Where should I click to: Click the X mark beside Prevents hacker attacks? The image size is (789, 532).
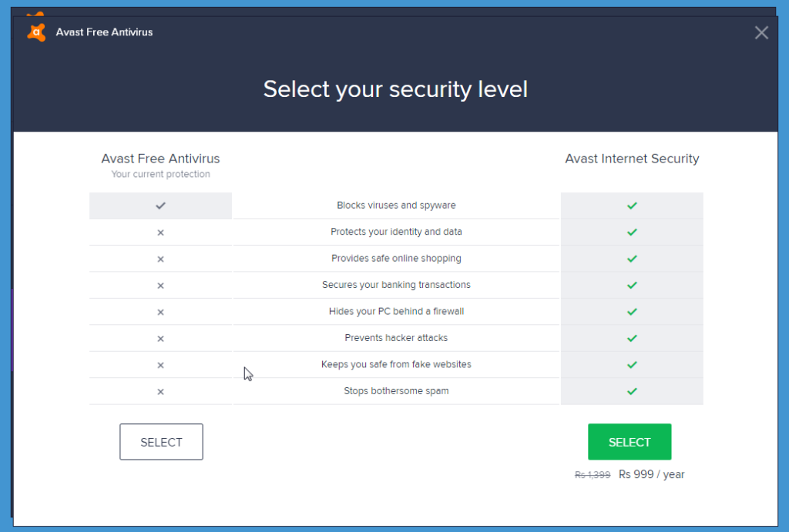click(x=160, y=339)
